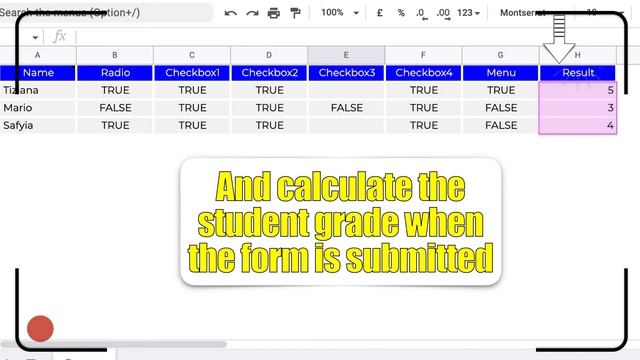Select the Mario name cell
This screenshot has width=640, height=360.
(x=38, y=108)
